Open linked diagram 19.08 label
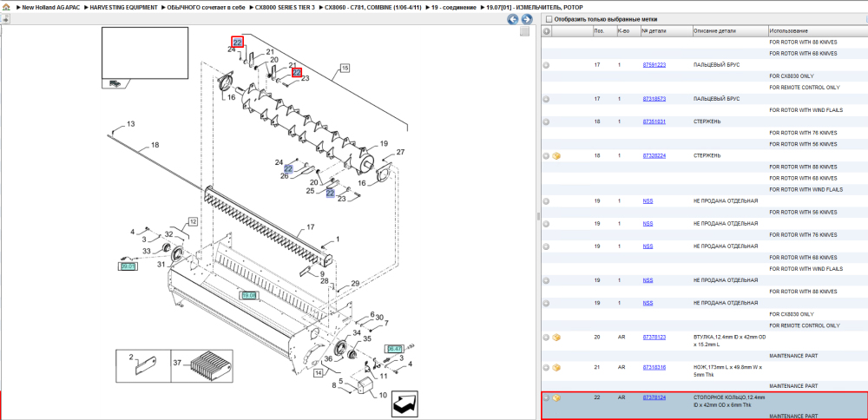868x420 pixels. coord(249,296)
